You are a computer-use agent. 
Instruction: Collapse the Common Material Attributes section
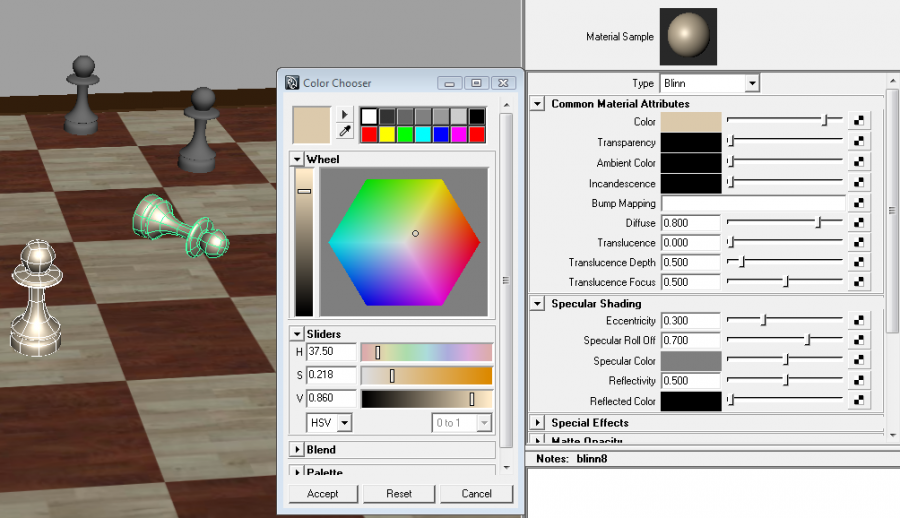click(537, 104)
